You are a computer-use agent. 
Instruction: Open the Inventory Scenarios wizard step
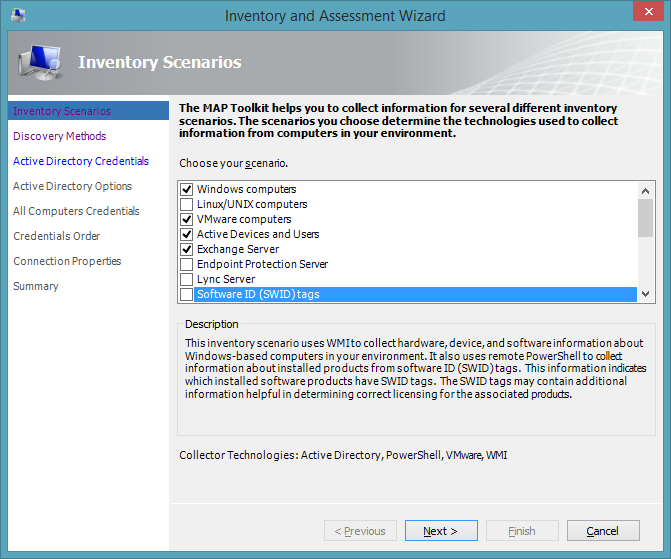[88, 111]
